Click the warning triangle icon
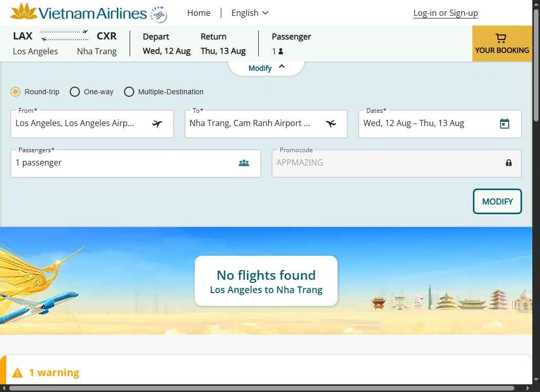This screenshot has width=540, height=392. click(x=17, y=373)
